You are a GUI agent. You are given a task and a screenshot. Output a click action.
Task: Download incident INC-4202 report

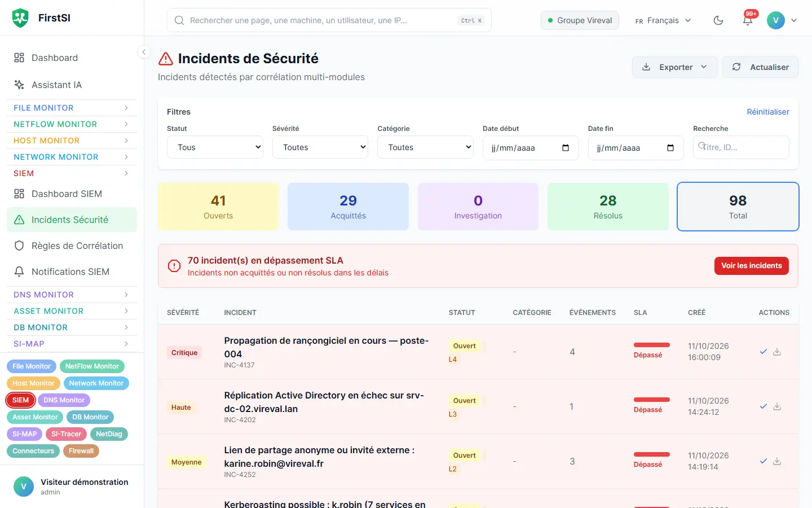(777, 406)
